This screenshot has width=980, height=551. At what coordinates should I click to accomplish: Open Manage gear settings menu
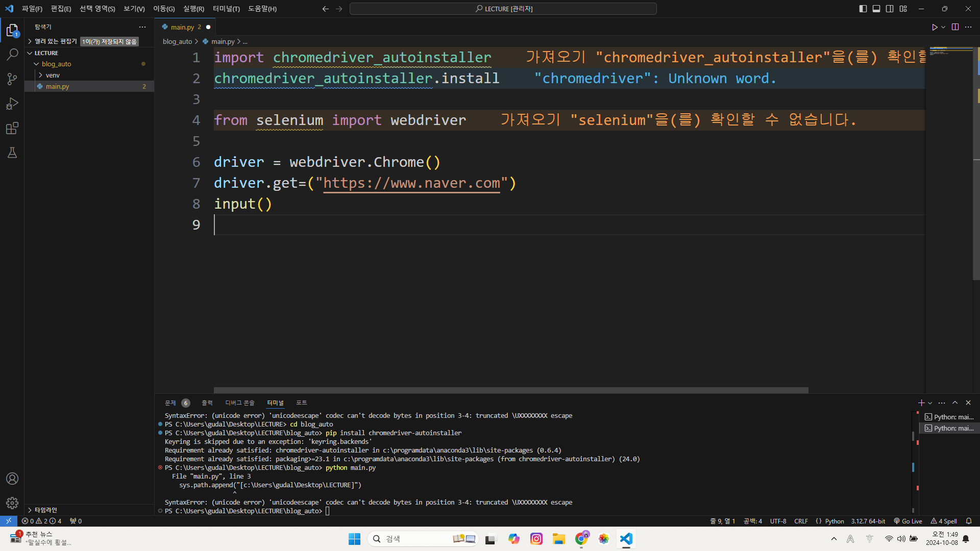point(12,503)
